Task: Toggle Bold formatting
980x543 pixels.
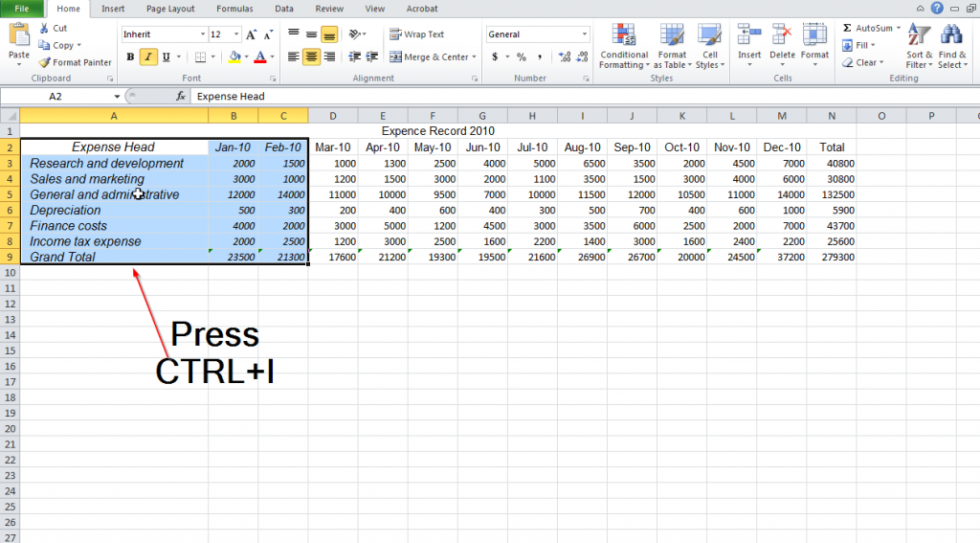Action: (x=130, y=57)
